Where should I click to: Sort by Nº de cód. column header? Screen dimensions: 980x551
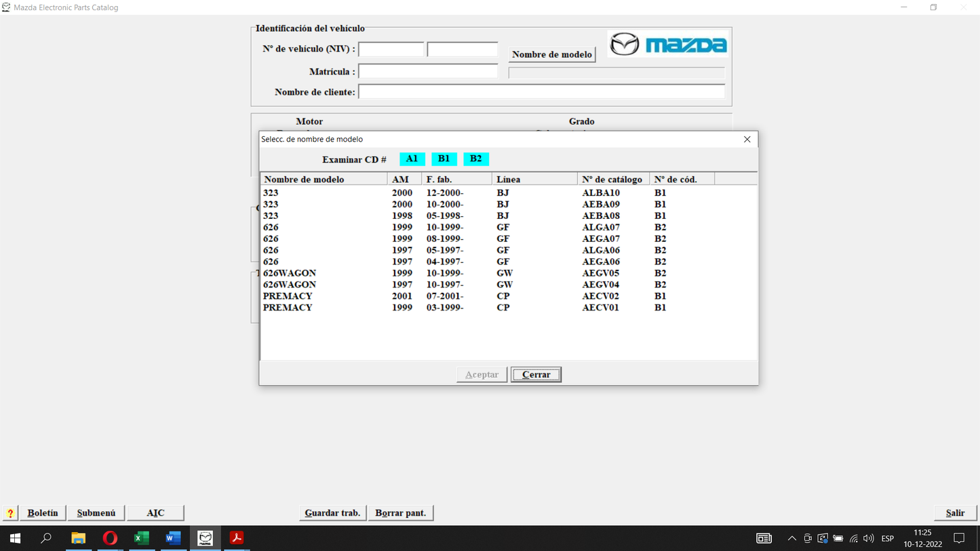click(x=682, y=179)
